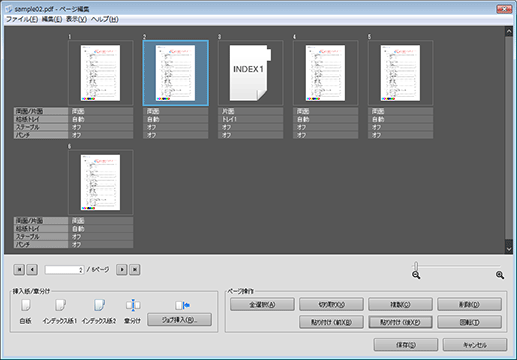Click ステープル row label beside page 1
Viewport: 517px width, 360px height.
pos(41,127)
